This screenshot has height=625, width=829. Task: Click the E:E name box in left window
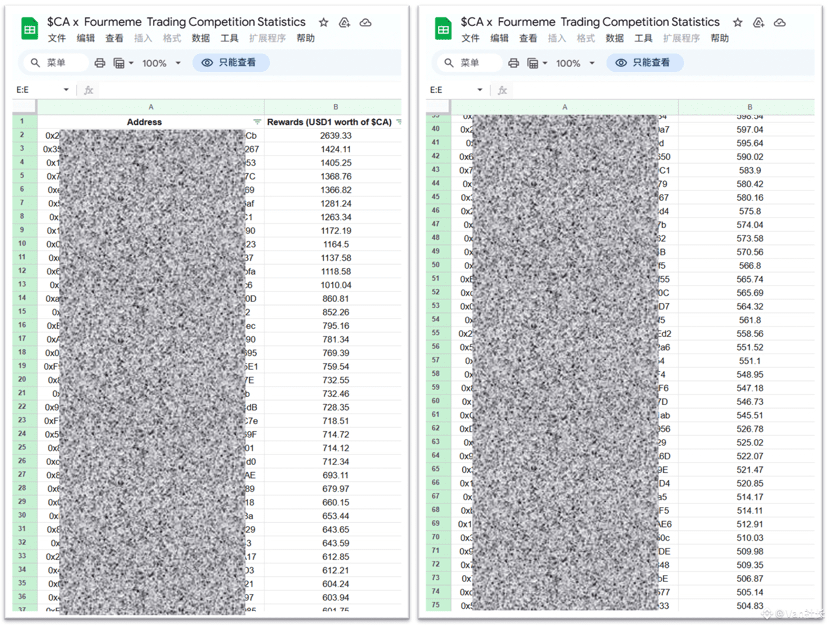(42, 90)
